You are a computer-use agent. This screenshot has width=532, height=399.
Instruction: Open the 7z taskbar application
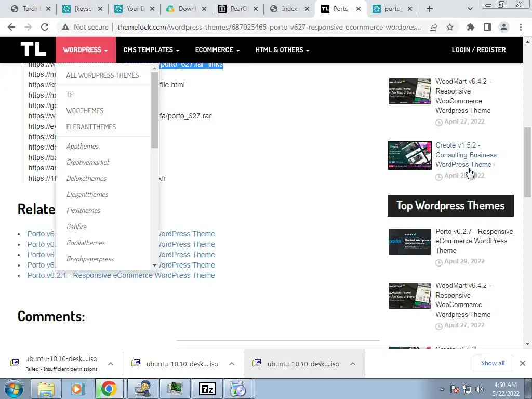[207, 389]
